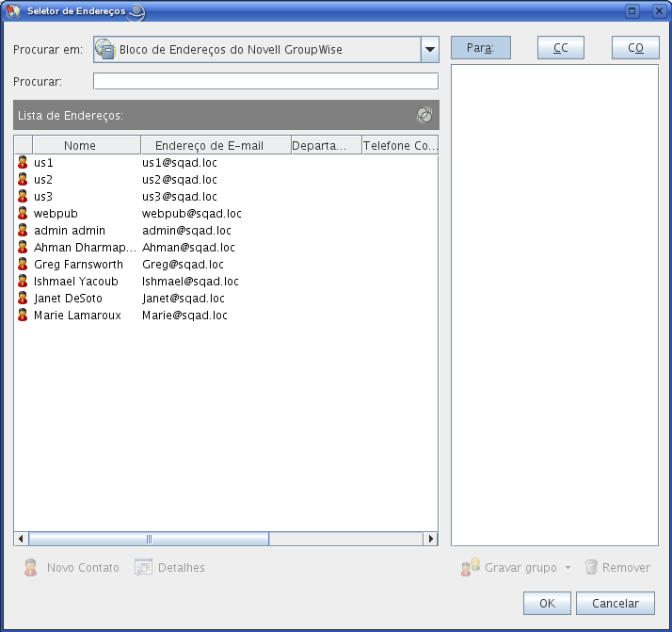Select the webpub contact name

click(x=56, y=213)
